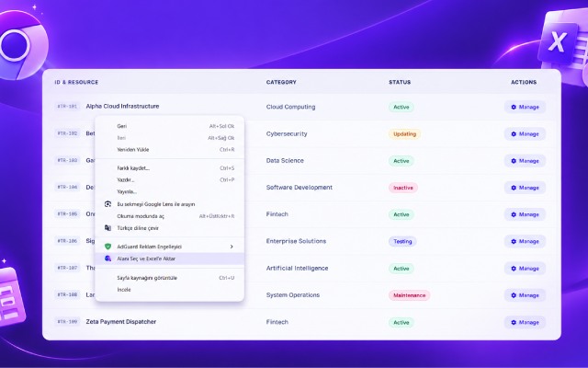This screenshot has height=368, width=588.
Task: Choose Farklı kaydet... menu entry
Action: point(169,168)
